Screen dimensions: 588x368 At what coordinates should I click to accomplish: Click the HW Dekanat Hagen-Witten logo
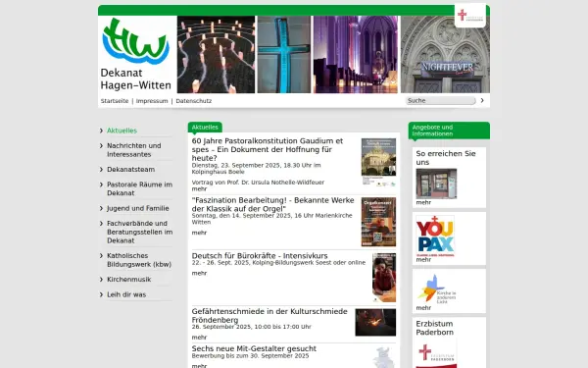click(136, 54)
